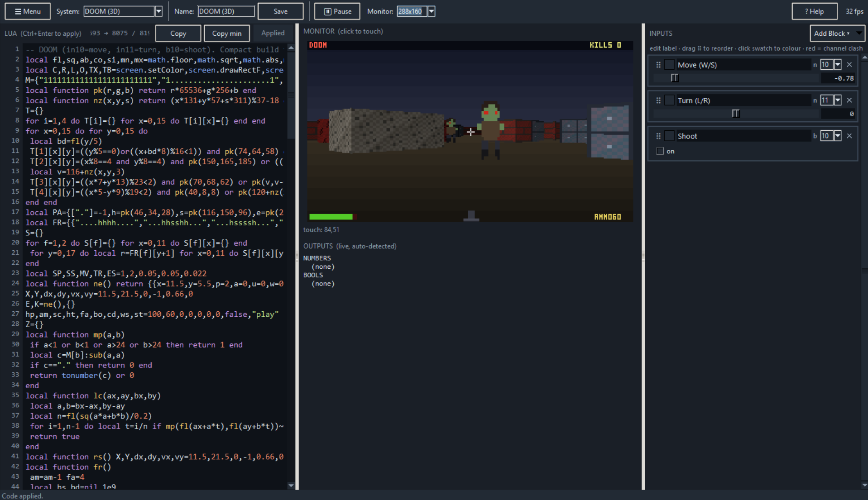Click the AMMO60 display on monitor
This screenshot has width=868, height=500.
[x=608, y=217]
